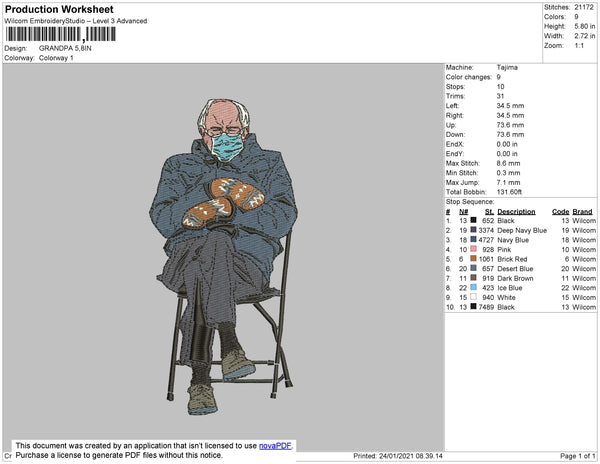Click the zoom value 1:1
Image resolution: width=600 pixels, height=464 pixels.
point(579,46)
